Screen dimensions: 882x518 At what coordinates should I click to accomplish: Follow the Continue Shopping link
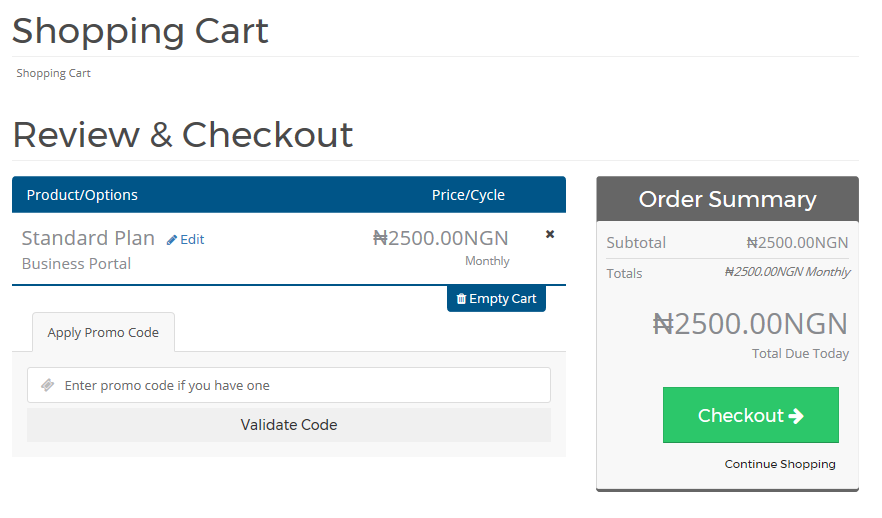[780, 464]
